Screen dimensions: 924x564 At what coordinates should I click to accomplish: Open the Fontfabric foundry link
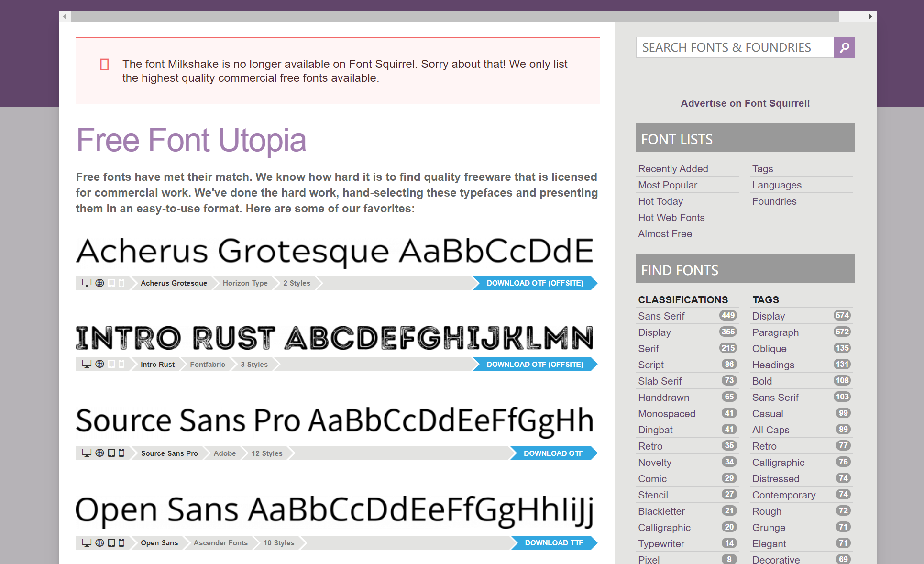(208, 365)
